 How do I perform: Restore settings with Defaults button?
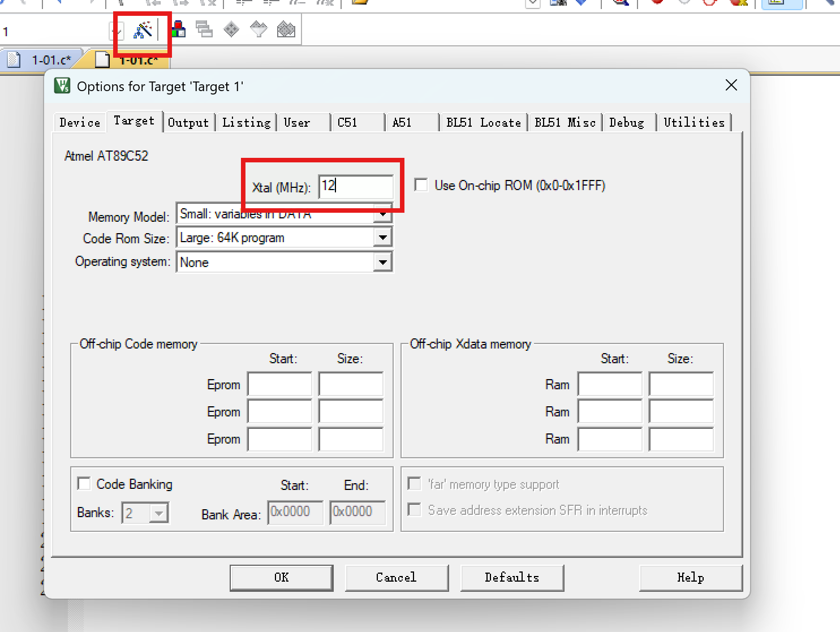(x=512, y=578)
